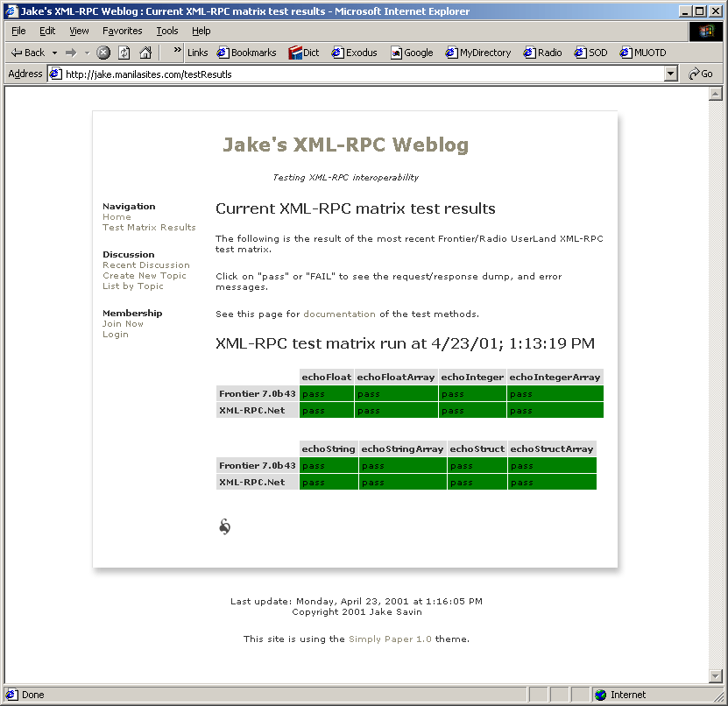Open the Simply Paper 1.0 theme link
The height and width of the screenshot is (706, 728).
pos(390,639)
